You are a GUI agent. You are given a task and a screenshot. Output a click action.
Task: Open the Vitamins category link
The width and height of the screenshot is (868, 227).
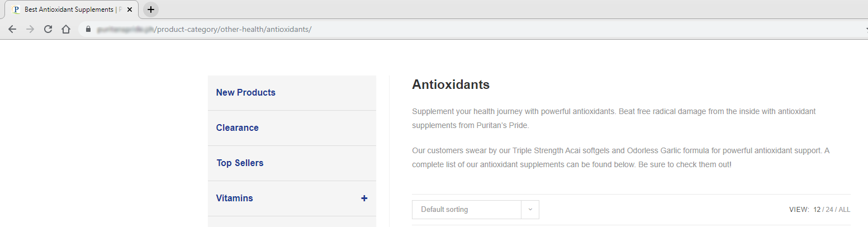[x=234, y=198]
